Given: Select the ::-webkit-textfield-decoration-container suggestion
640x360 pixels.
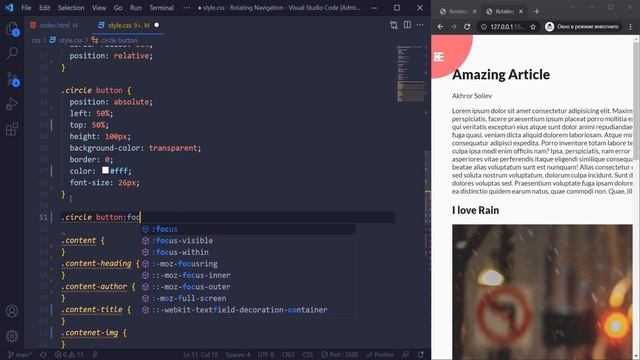Looking at the screenshot, I should (x=248, y=310).
